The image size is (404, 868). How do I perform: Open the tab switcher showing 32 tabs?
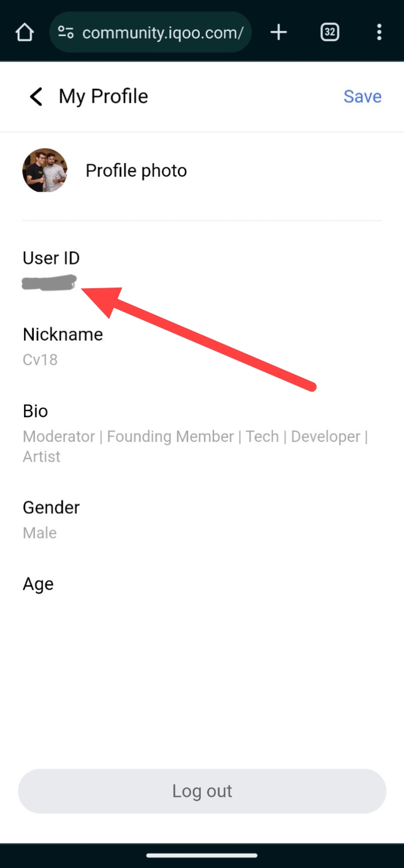point(329,33)
